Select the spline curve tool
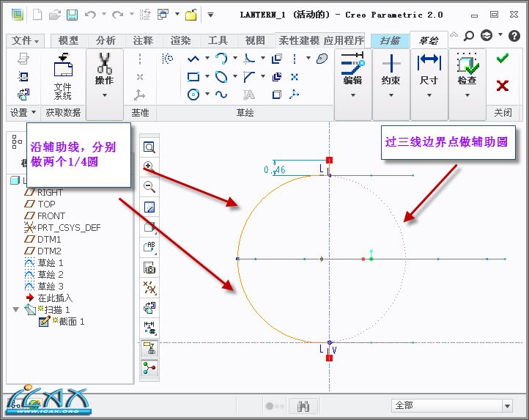The height and width of the screenshot is (420, 529). pyautogui.click(x=221, y=94)
